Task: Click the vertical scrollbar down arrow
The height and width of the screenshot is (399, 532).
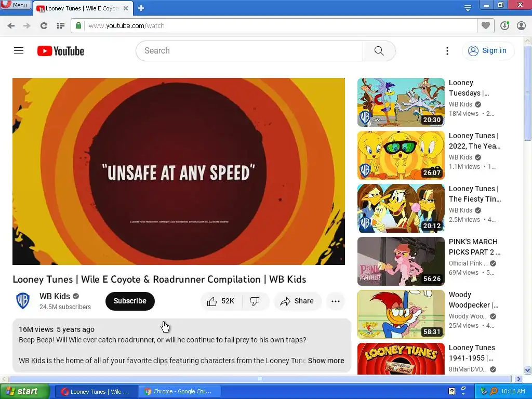Action: 528,370
